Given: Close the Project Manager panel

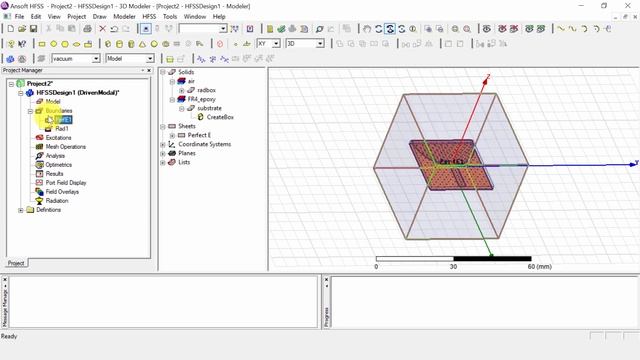Looking at the screenshot, I should coord(149,71).
